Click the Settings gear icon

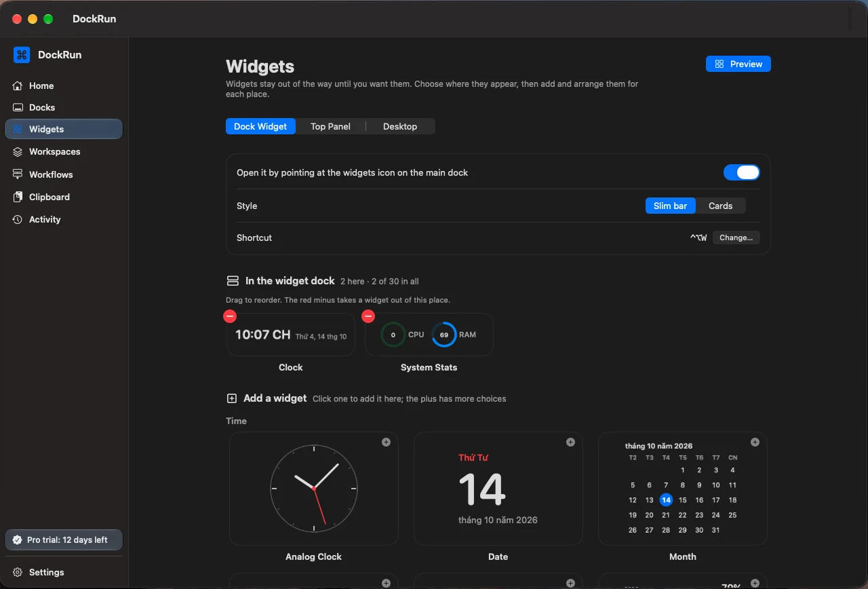point(18,573)
